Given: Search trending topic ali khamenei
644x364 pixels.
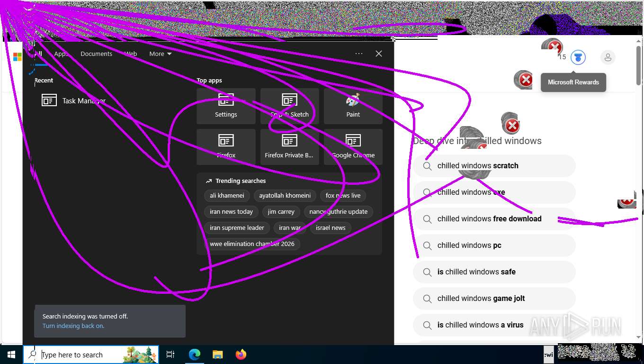Looking at the screenshot, I should 227,195.
